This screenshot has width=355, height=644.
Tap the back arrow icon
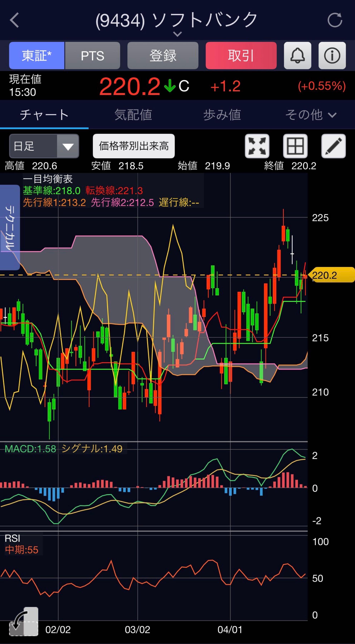pyautogui.click(x=14, y=20)
